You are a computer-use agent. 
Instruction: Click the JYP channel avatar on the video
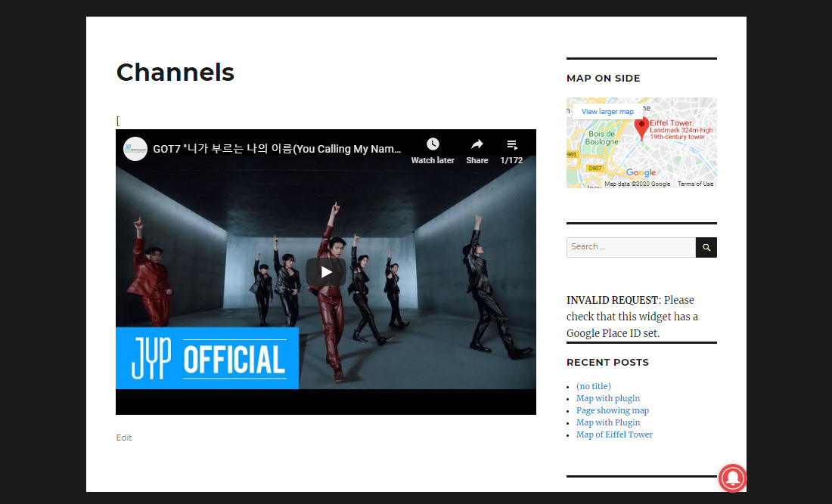pyautogui.click(x=135, y=149)
